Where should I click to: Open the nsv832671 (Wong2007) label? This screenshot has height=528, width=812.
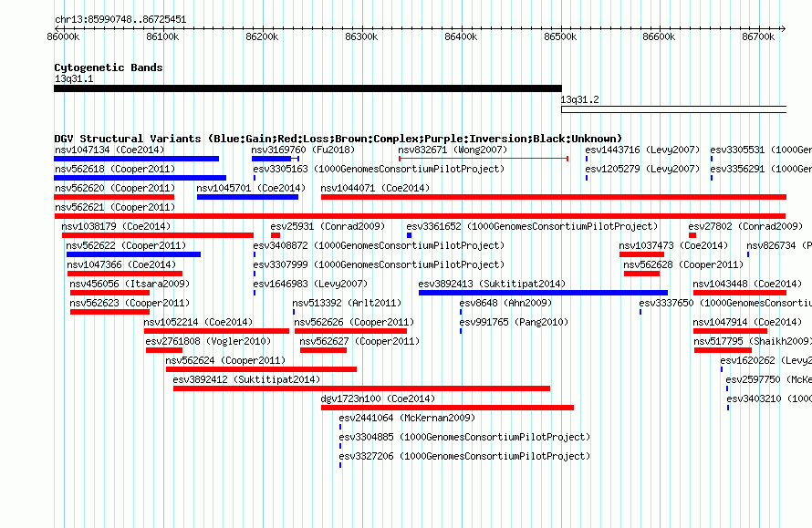453,150
